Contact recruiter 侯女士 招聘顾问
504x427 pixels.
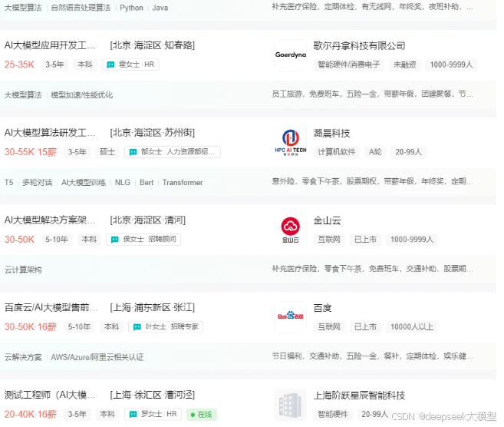143,240
